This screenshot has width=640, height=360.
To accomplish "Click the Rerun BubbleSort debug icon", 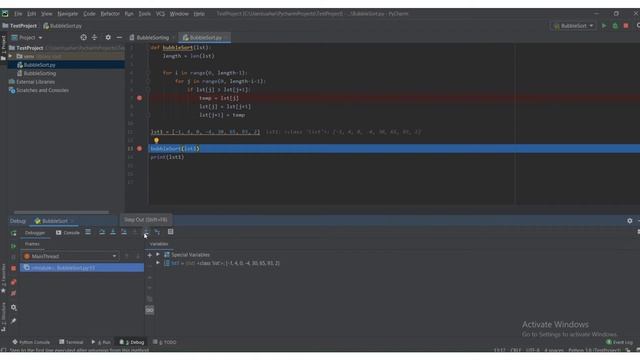I will click(13, 233).
